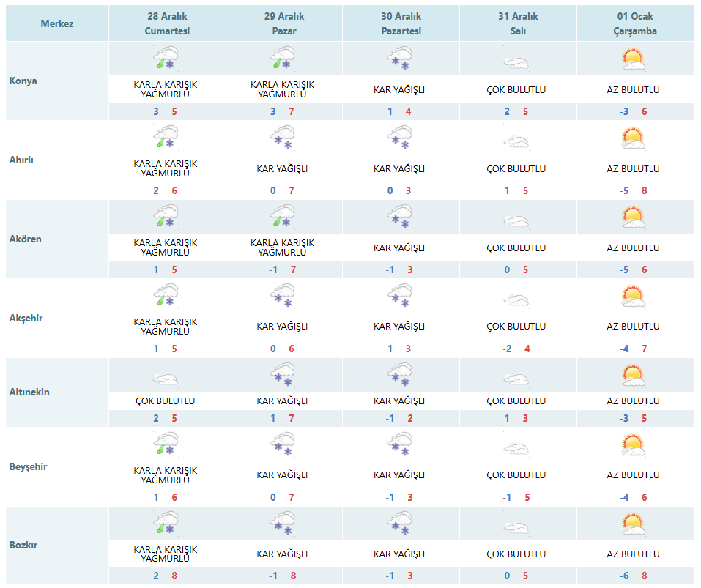Click Beyşehir sleet icon for 28 Aralık
Screen dimensions: 701x588
pyautogui.click(x=166, y=443)
